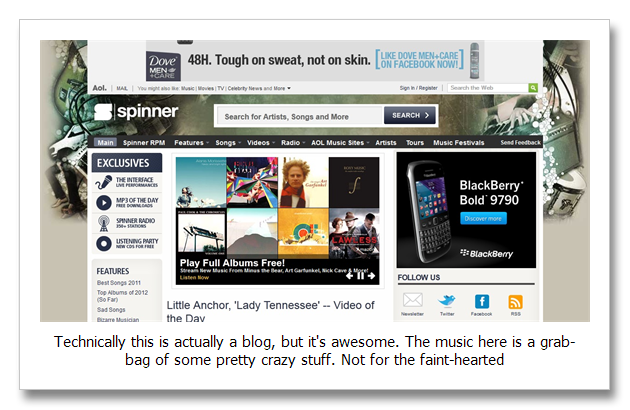Expand the Songs dropdown in navigation bar
630x410 pixels.
click(x=226, y=143)
